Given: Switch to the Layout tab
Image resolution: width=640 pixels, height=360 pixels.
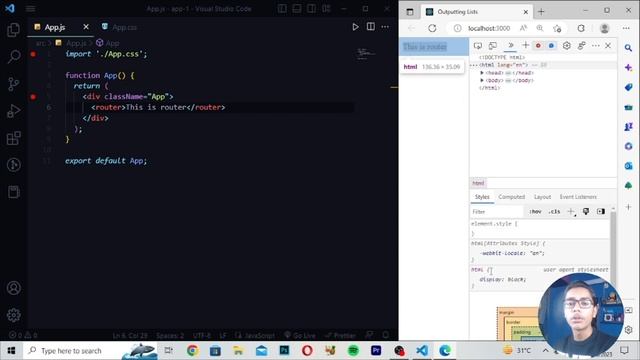Looking at the screenshot, I should pyautogui.click(x=542, y=197).
